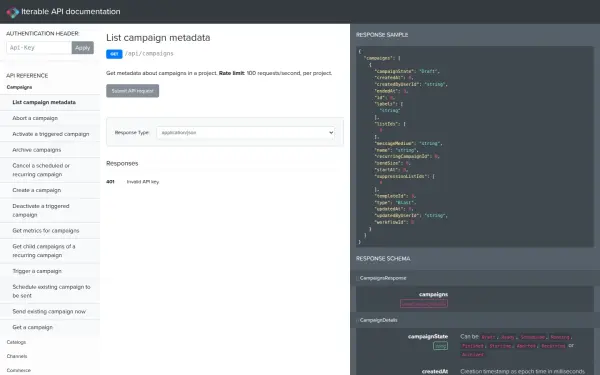Screen dimensions: 600x375
Task: Open Activate a triggered campaign
Action: [x=50, y=134]
